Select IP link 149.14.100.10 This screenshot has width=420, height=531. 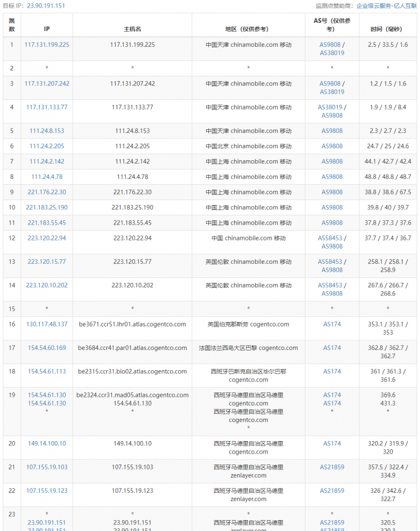coord(47,444)
